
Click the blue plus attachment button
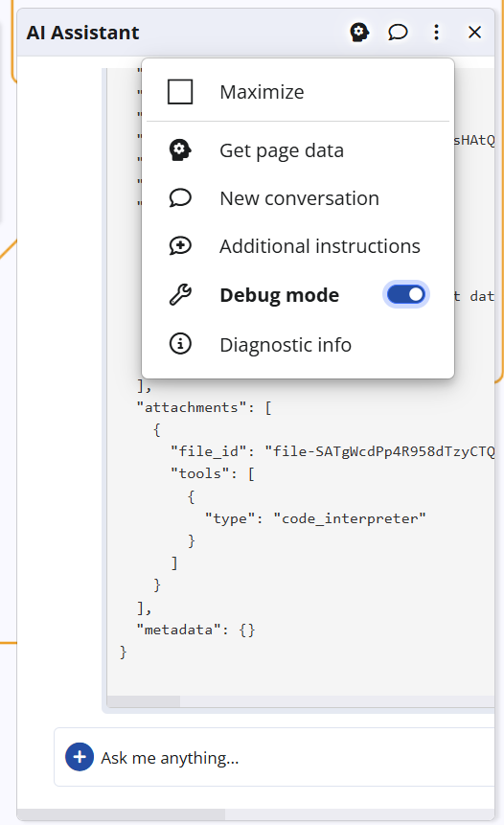(80, 757)
